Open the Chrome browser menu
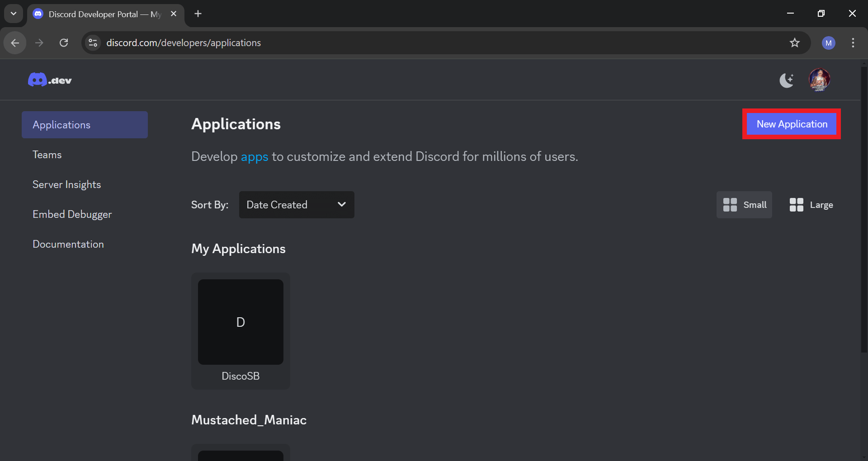 (x=853, y=42)
